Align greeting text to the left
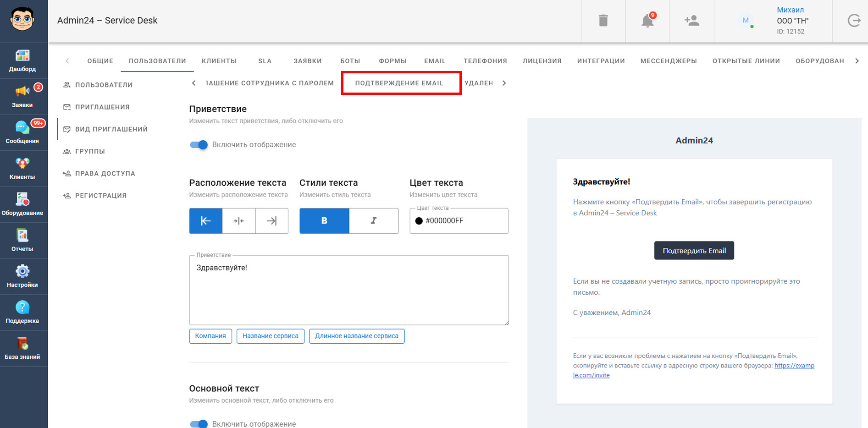Viewport: 868px width, 428px height. pyautogui.click(x=206, y=221)
